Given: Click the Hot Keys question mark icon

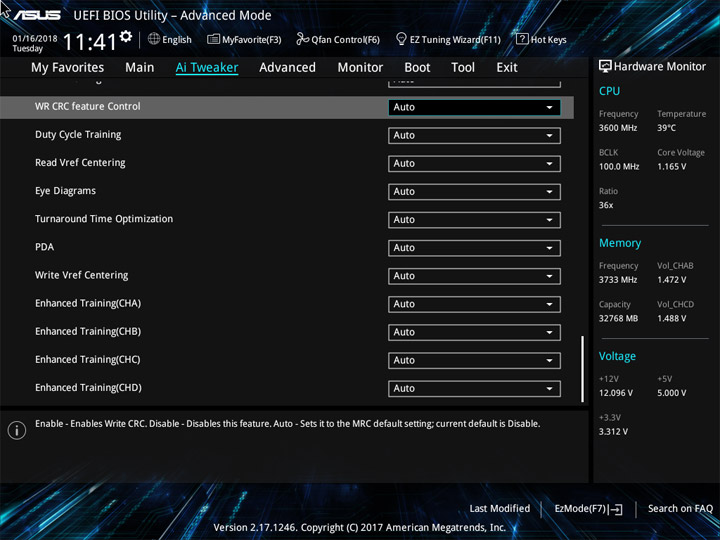Looking at the screenshot, I should coord(522,39).
